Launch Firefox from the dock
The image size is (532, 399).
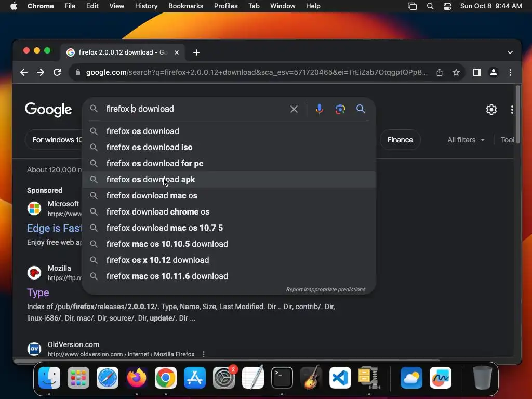[x=137, y=378]
